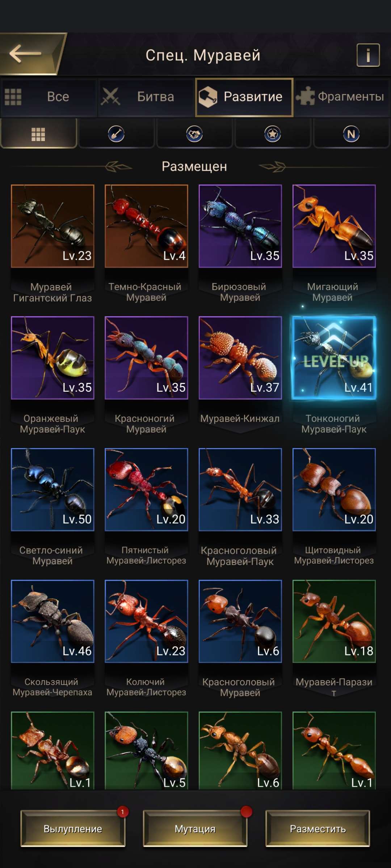Select the shovel filter icon
This screenshot has height=868, width=391.
click(117, 134)
